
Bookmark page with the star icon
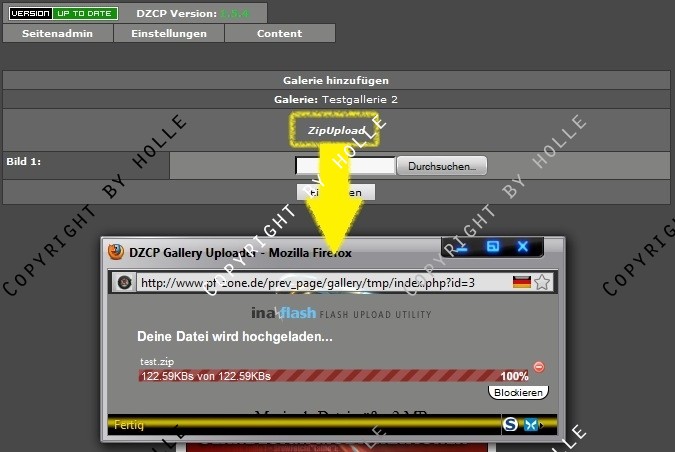[542, 282]
